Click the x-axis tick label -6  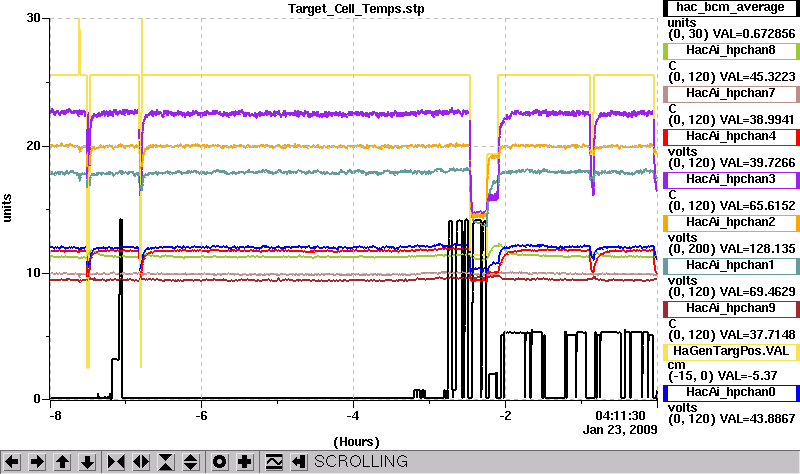pyautogui.click(x=202, y=416)
